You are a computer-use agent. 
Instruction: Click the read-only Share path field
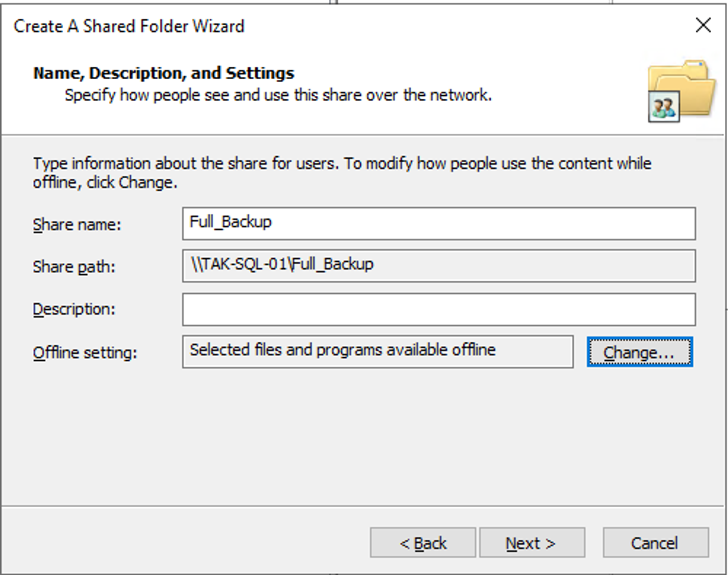click(439, 266)
